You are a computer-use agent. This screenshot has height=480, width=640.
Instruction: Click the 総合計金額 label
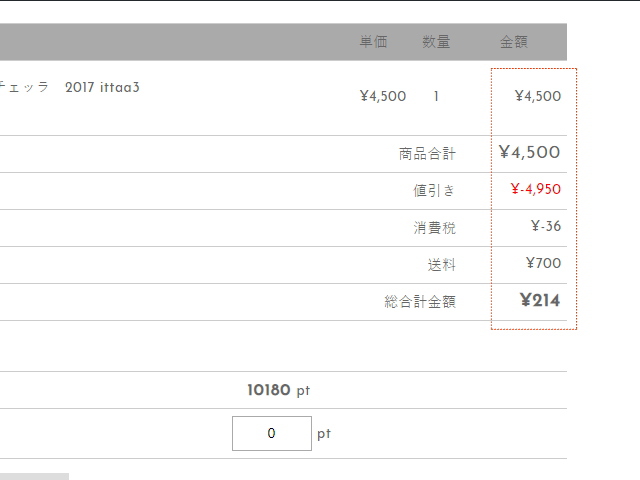pos(420,302)
